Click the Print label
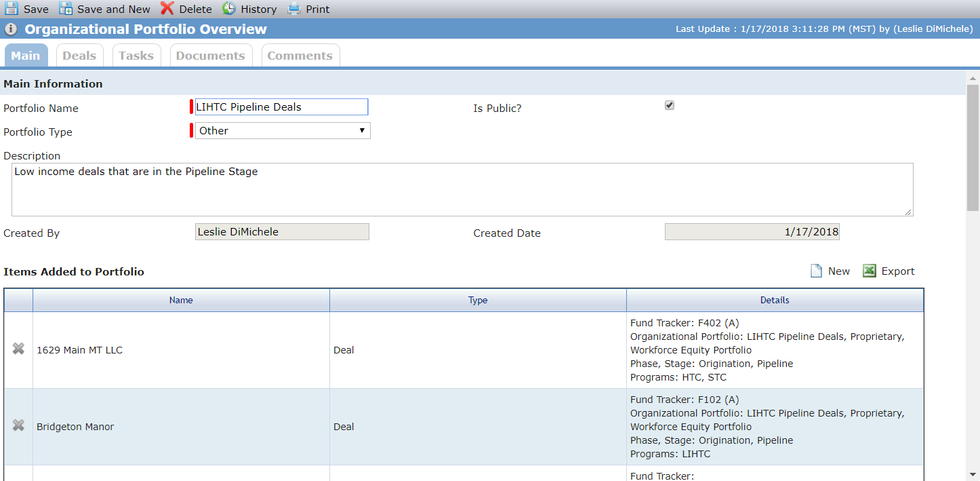Screen dimensions: 980x481 318,9
